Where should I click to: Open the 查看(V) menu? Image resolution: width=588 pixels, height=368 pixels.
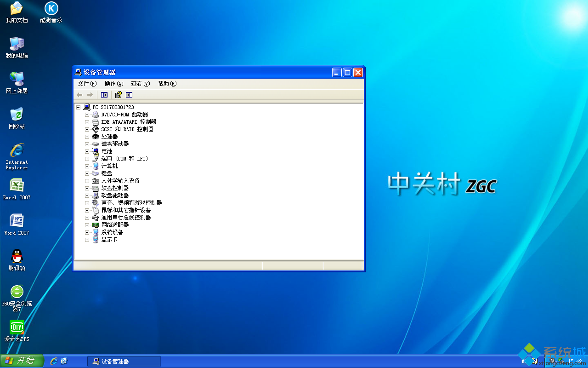(x=140, y=84)
